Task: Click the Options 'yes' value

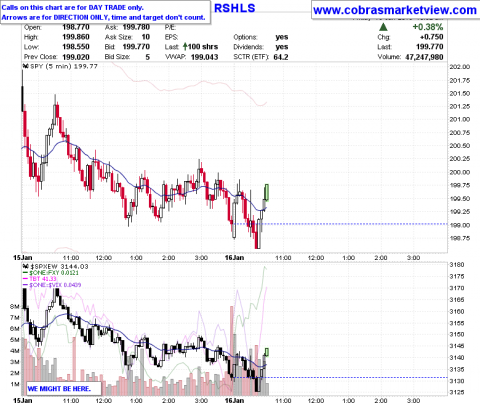Action: pyautogui.click(x=282, y=37)
